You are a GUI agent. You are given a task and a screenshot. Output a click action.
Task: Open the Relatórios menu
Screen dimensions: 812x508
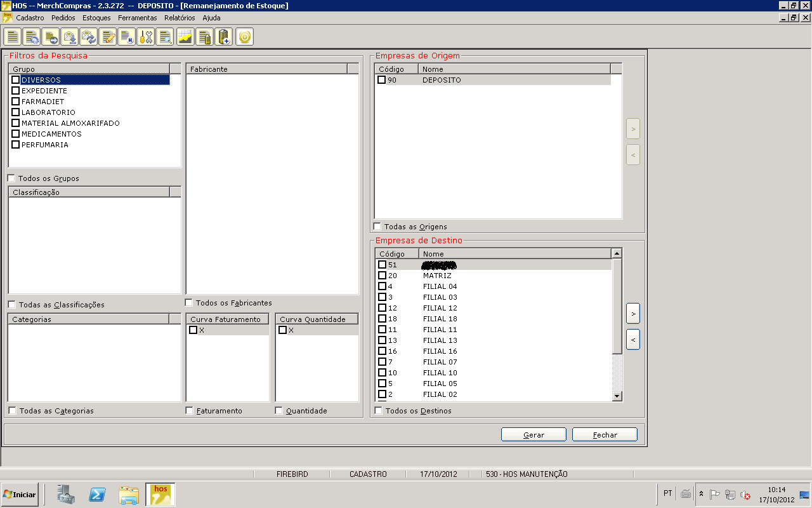pos(180,18)
